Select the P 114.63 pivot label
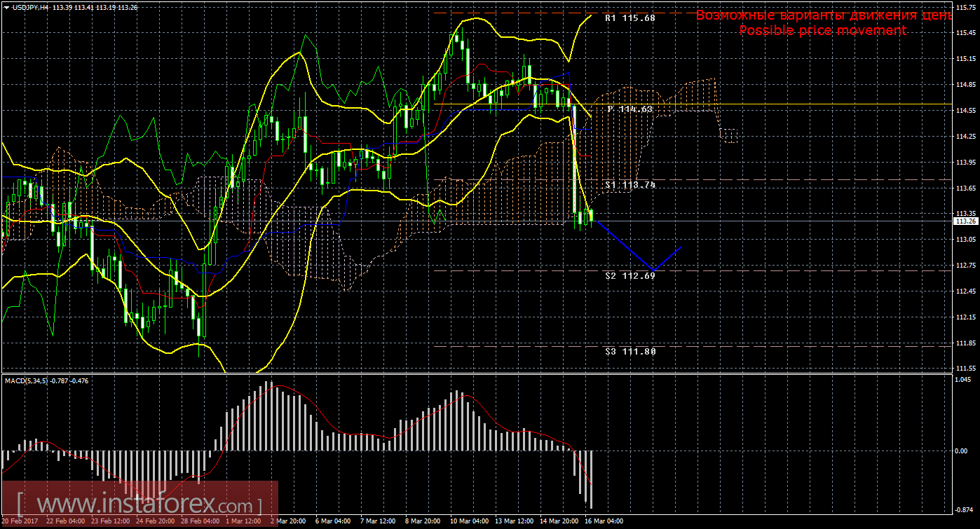This screenshot has width=980, height=529. tap(629, 109)
